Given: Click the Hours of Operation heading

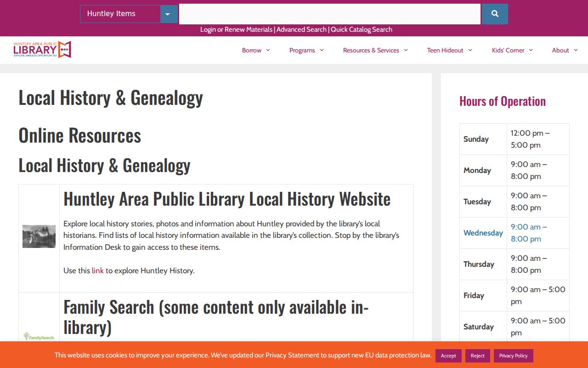Looking at the screenshot, I should 503,101.
